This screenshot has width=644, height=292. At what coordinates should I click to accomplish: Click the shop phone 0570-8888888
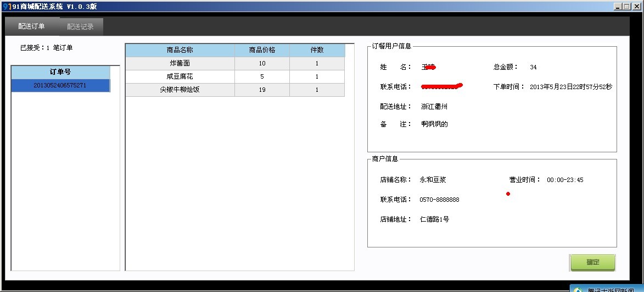click(x=439, y=200)
